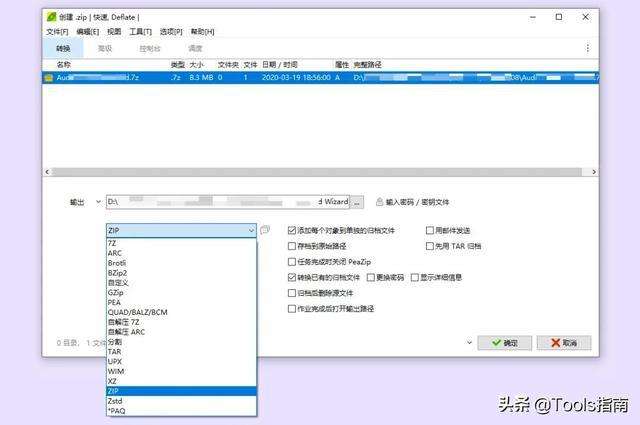The height and width of the screenshot is (425, 640).
Task: Click the ... browse output button
Action: [x=357, y=202]
